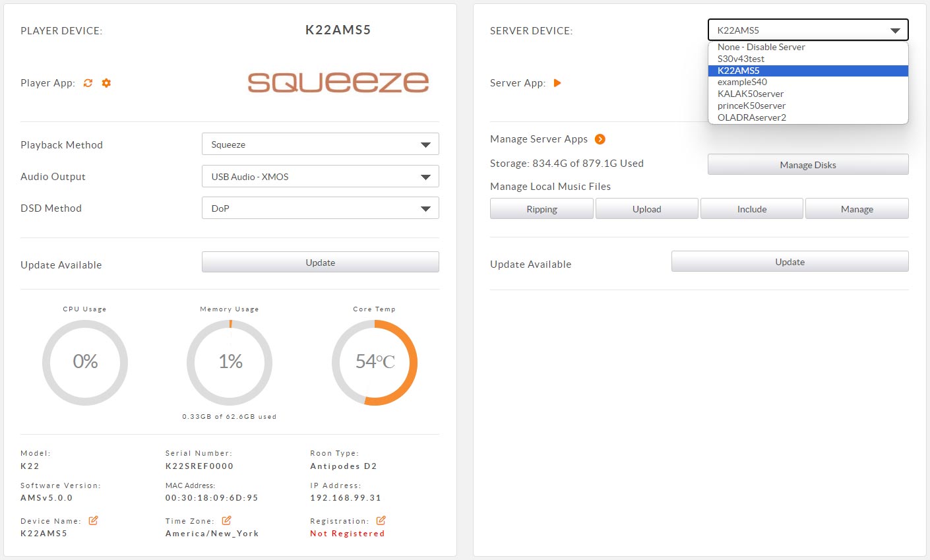The height and width of the screenshot is (560, 930).
Task: Open Player App settings gear
Action: pos(106,83)
